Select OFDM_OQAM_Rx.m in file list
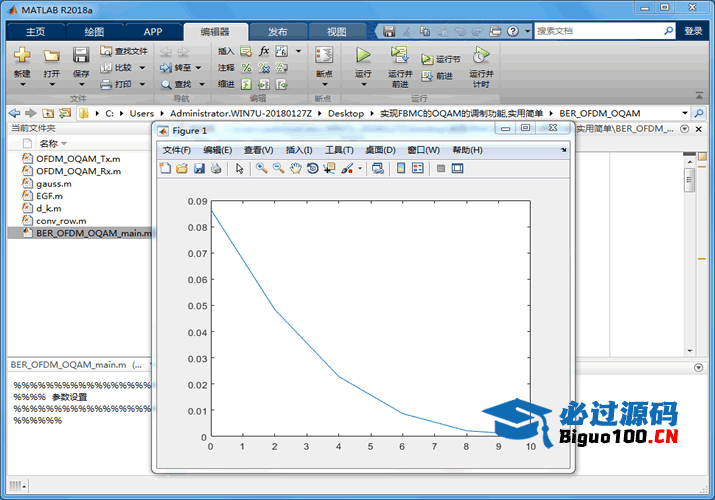 (x=78, y=171)
